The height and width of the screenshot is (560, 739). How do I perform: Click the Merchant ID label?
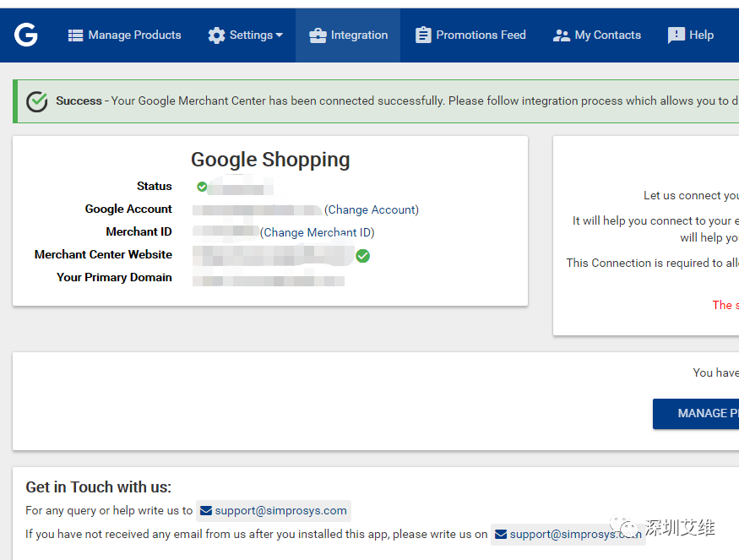pyautogui.click(x=139, y=232)
